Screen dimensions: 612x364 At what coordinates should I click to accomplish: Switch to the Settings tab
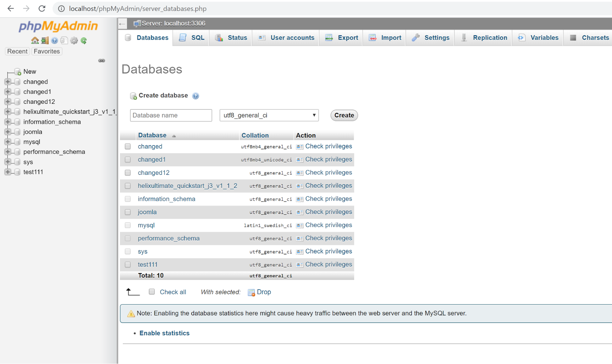click(x=430, y=38)
